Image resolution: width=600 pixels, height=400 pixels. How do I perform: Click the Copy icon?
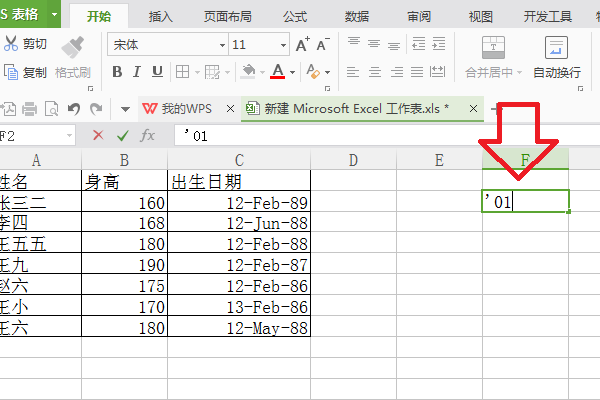[11, 72]
